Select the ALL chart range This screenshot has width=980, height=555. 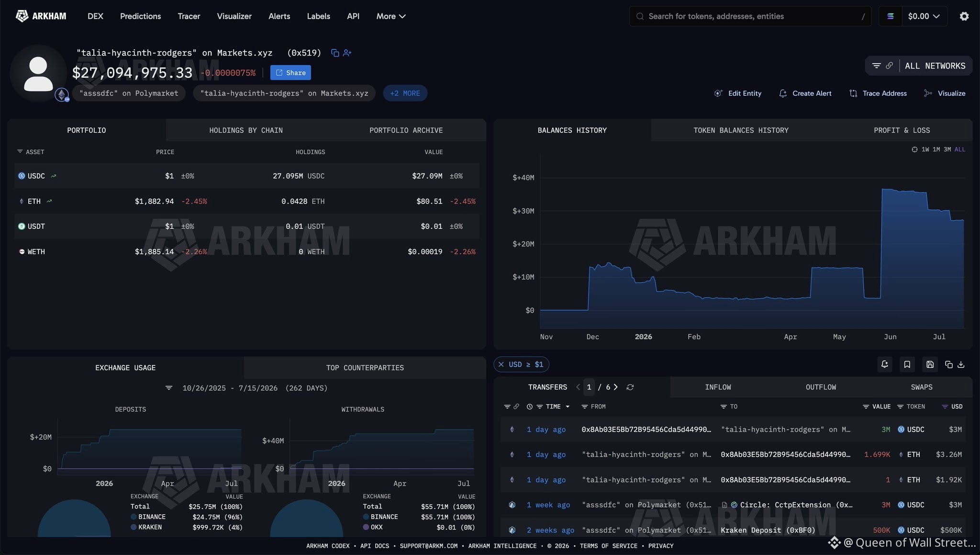[959, 149]
